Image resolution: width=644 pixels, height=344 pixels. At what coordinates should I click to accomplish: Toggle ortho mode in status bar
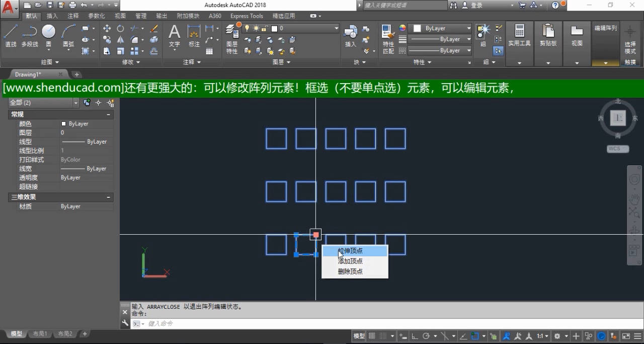click(415, 336)
